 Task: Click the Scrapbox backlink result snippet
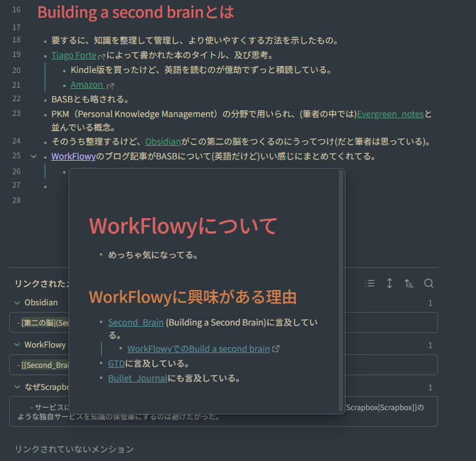(224, 411)
